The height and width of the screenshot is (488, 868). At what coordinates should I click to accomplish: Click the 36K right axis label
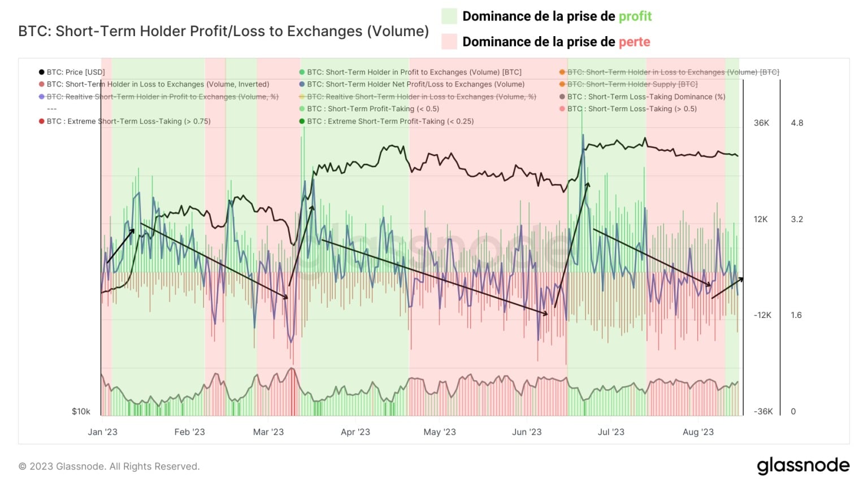(x=761, y=123)
